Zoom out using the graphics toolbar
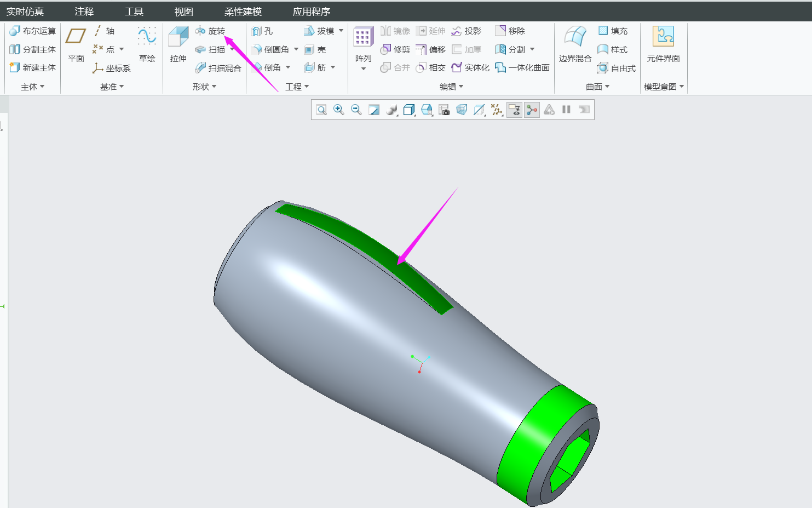The image size is (812, 508). point(356,110)
